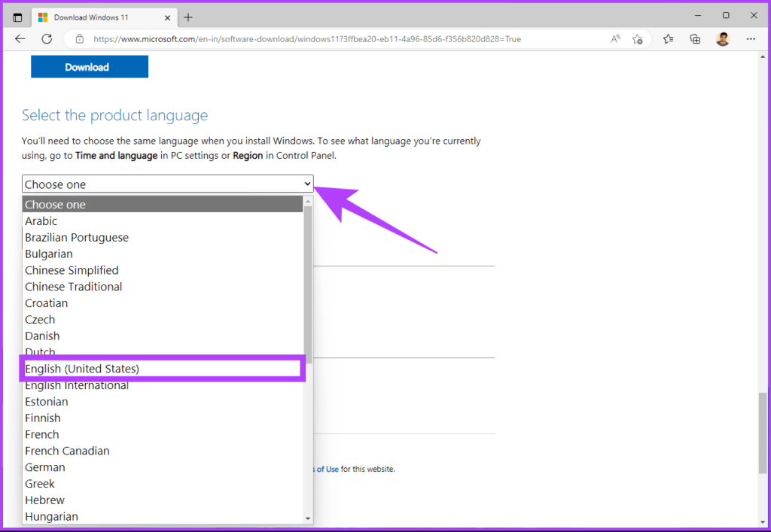This screenshot has height=532, width=771.
Task: Select Brazilian Portuguese language
Action: [163, 237]
